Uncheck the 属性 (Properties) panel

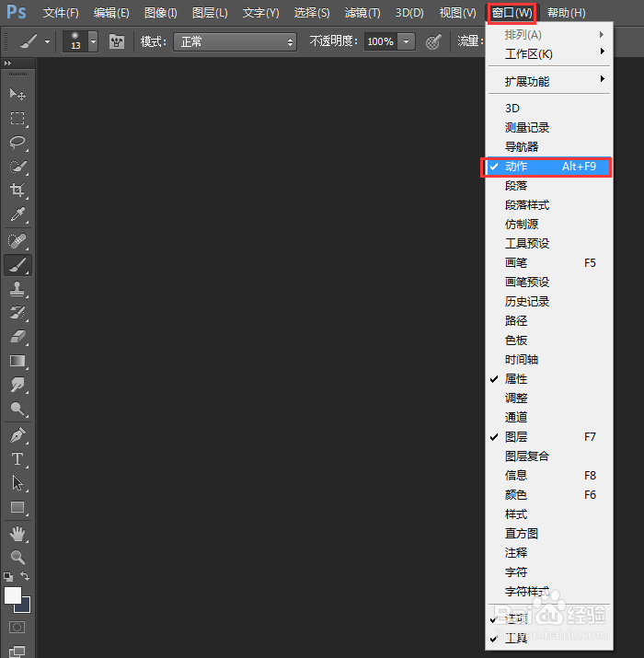548,379
